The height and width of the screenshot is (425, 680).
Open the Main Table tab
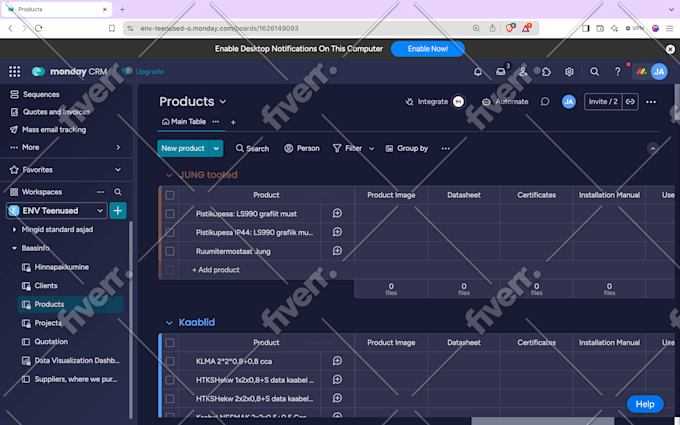tap(184, 122)
